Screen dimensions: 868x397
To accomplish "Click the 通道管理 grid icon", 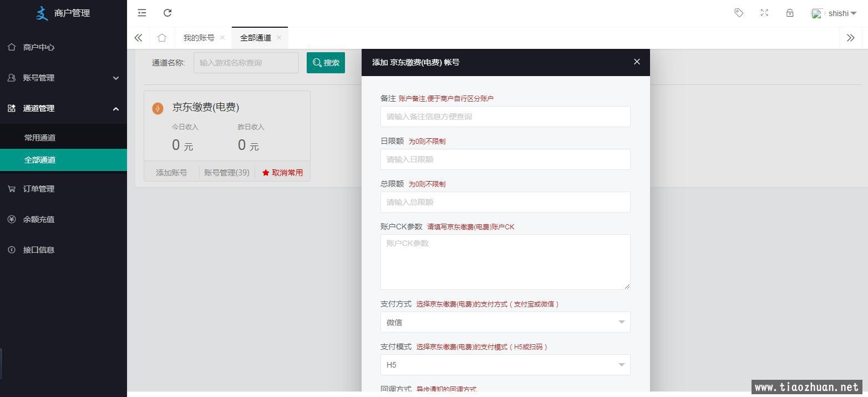I will 12,108.
